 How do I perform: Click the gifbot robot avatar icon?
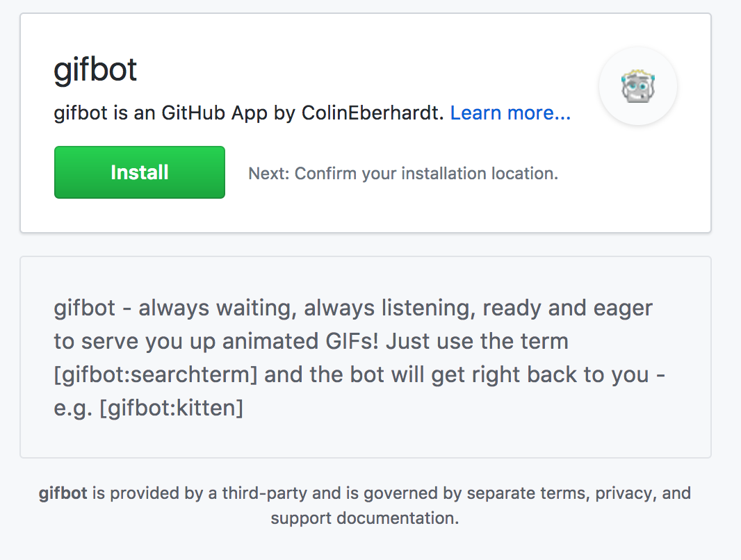638,86
